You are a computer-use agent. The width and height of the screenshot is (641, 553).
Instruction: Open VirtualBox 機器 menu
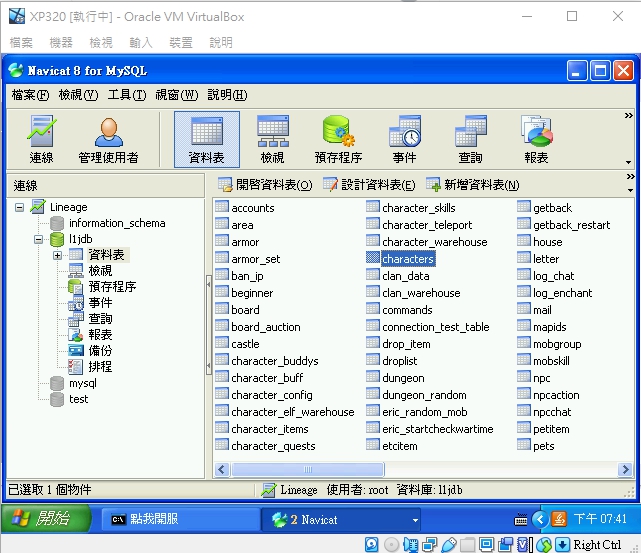(x=61, y=42)
